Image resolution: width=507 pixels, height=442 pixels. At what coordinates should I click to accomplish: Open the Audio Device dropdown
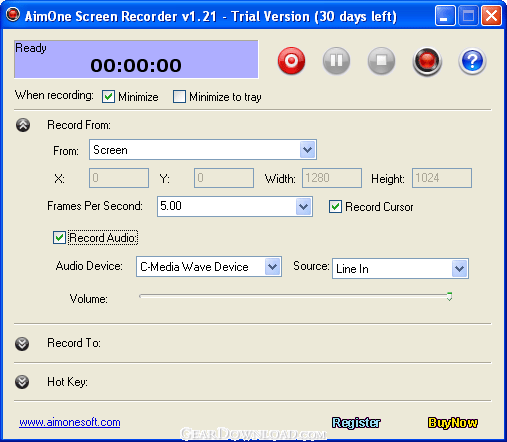pyautogui.click(x=272, y=266)
